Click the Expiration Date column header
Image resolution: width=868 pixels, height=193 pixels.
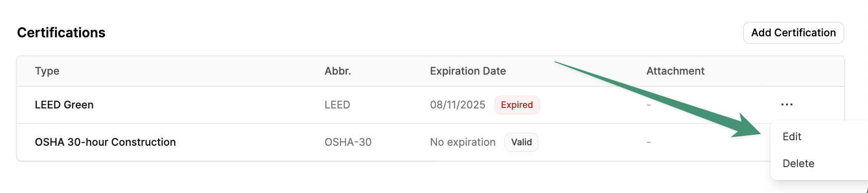pos(468,71)
